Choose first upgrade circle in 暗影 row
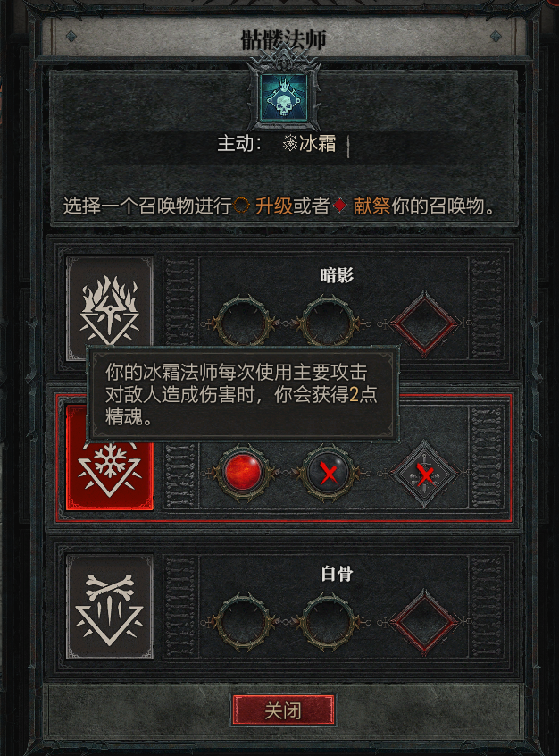 (243, 323)
